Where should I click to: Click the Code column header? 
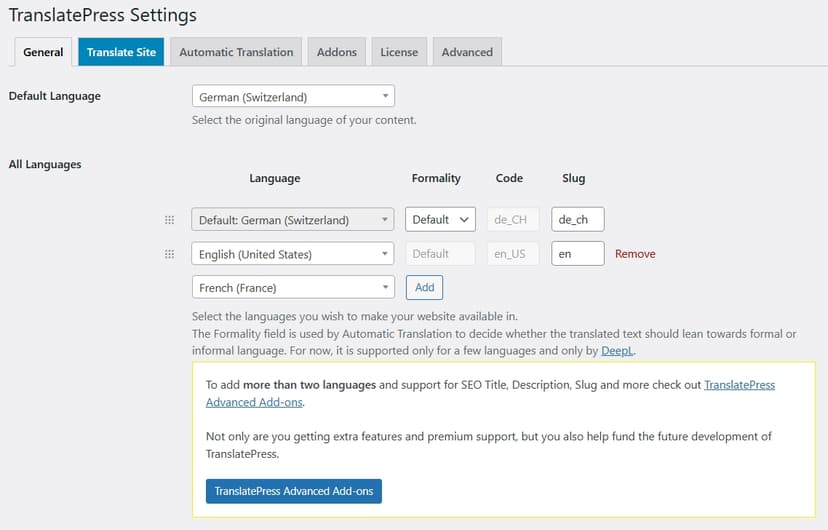pyautogui.click(x=509, y=178)
